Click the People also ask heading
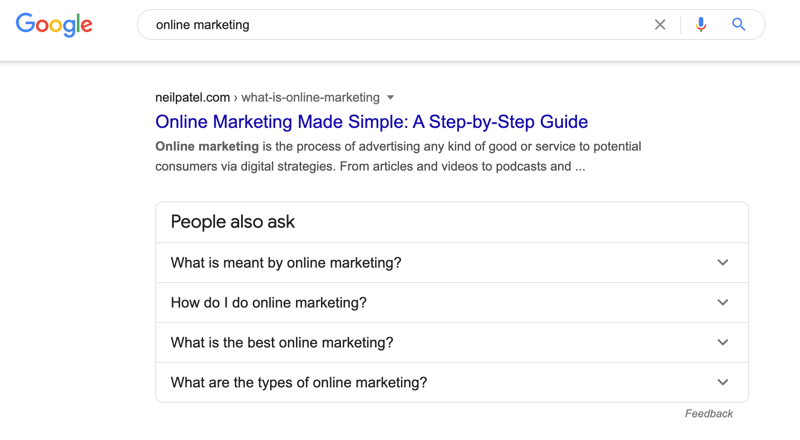The width and height of the screenshot is (800, 440). click(x=233, y=222)
